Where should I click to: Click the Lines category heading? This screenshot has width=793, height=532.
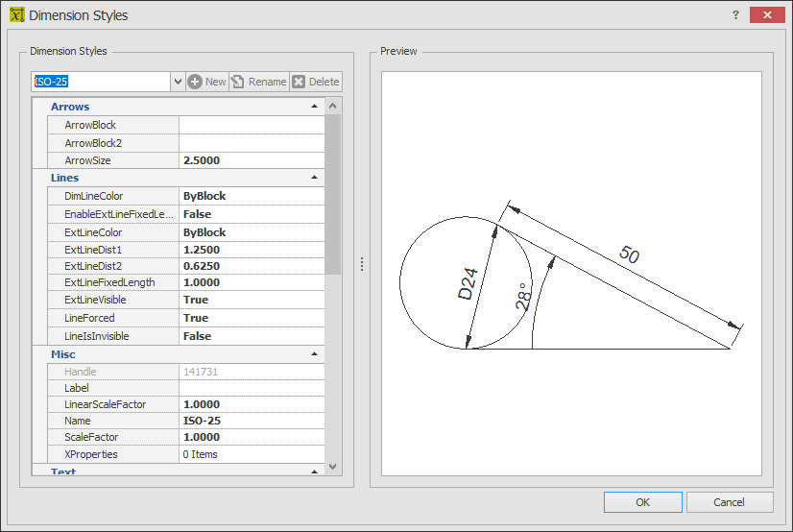coord(64,178)
